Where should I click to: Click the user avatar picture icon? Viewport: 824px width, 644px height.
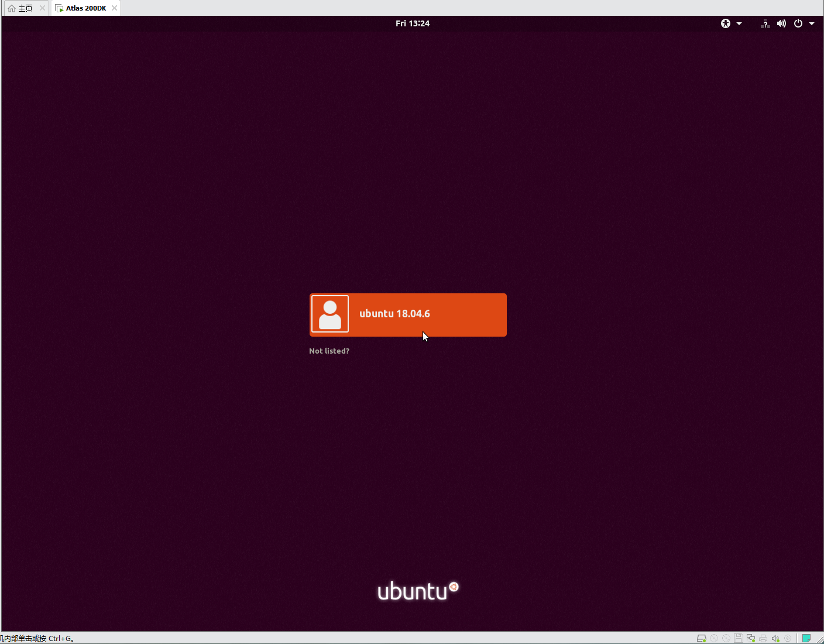click(330, 314)
